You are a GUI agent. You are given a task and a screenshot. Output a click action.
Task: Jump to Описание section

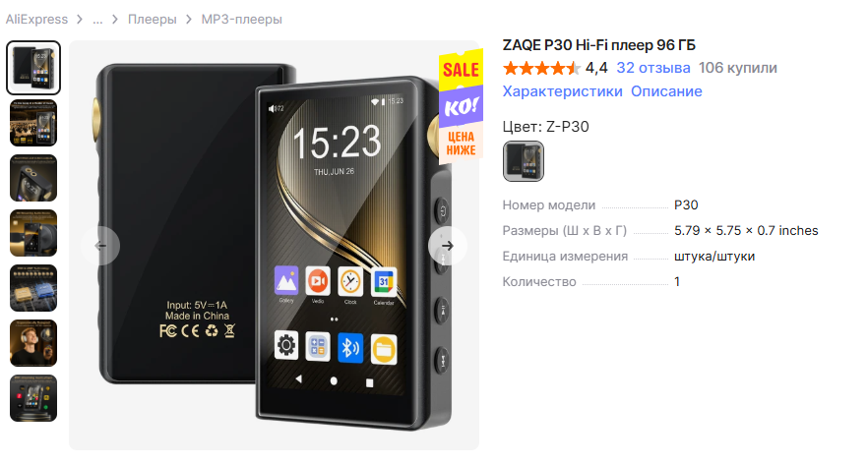(x=666, y=91)
